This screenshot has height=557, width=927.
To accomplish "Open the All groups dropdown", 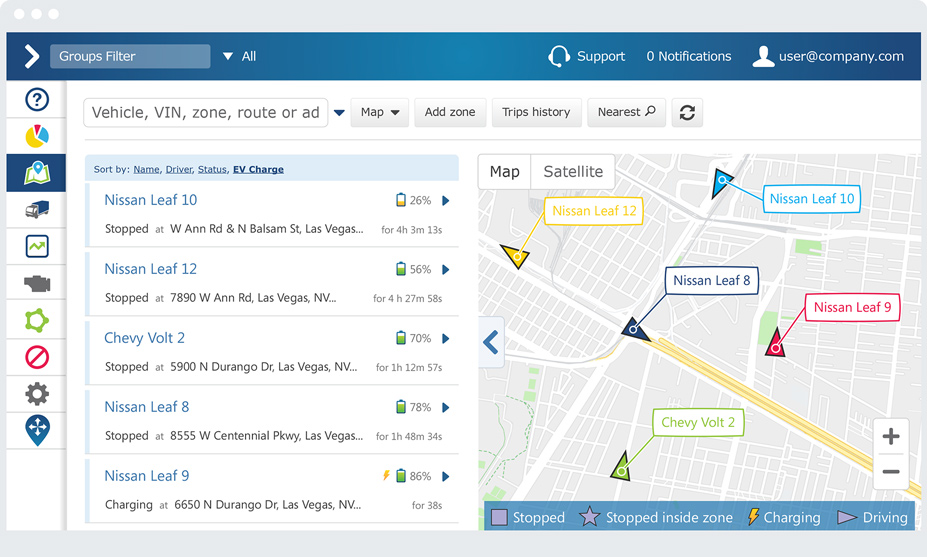I will tap(239, 57).
